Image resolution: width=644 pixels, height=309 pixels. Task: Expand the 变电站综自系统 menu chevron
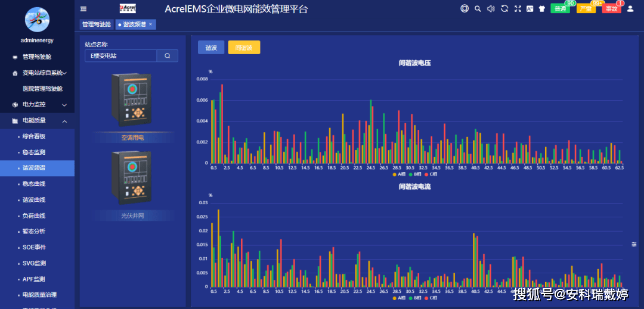65,73
